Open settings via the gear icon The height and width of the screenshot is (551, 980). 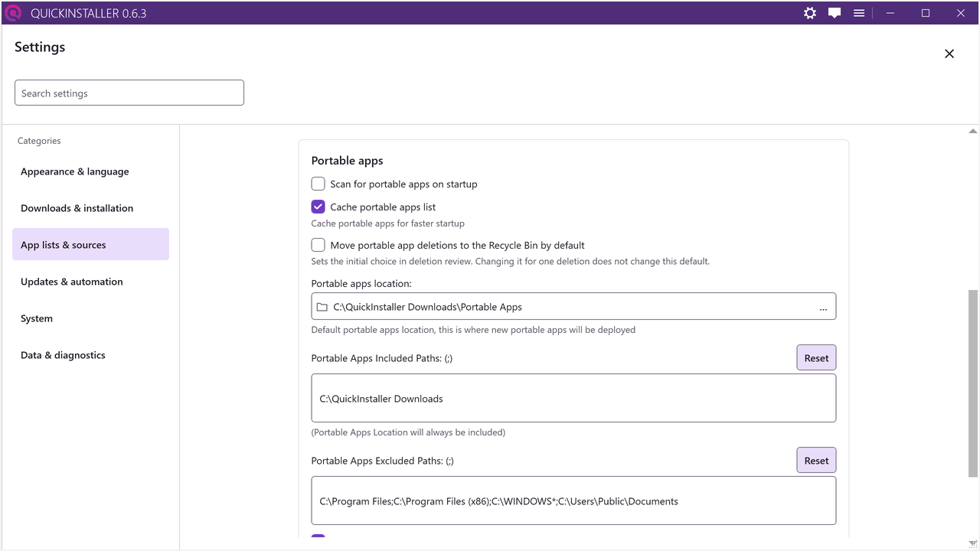pos(810,13)
